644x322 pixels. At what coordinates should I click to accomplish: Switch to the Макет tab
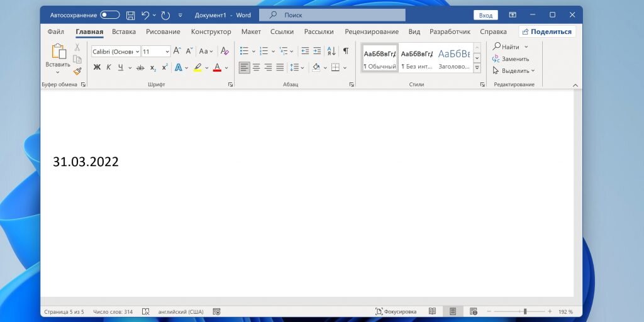tap(251, 31)
